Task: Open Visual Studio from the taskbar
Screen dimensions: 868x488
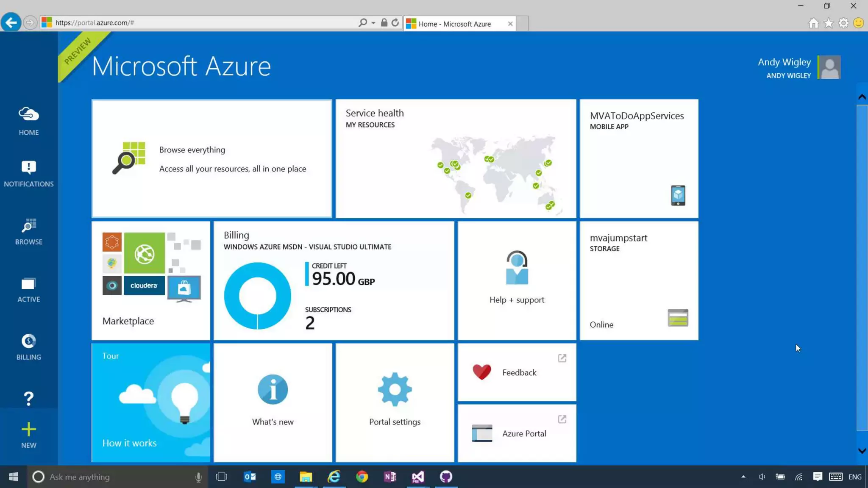Action: (417, 477)
